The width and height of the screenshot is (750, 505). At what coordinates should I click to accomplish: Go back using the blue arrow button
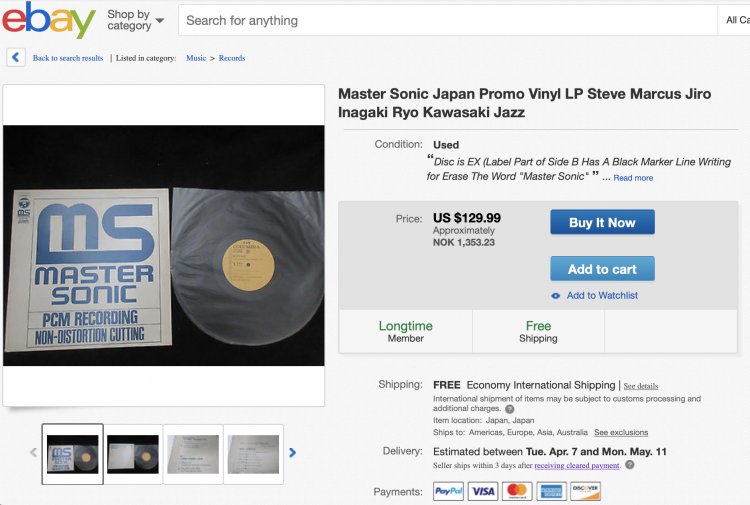[16, 58]
